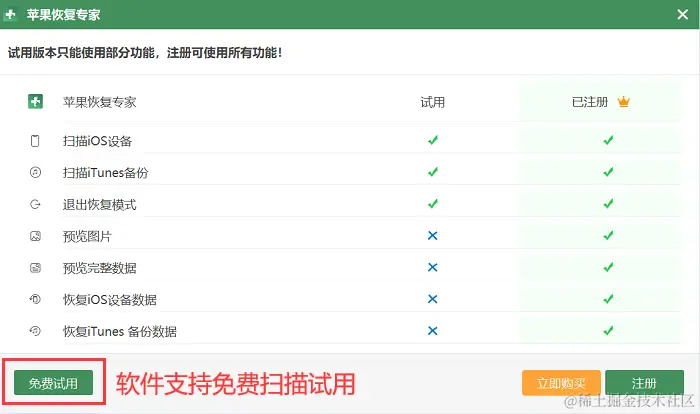
Task: Click registered checkmark in 预览完整数据 row
Action: click(608, 267)
